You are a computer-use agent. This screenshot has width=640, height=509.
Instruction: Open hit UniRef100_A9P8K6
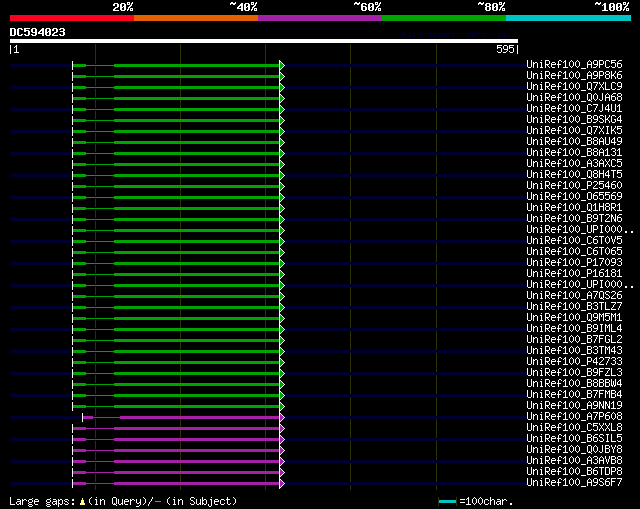tap(574, 75)
